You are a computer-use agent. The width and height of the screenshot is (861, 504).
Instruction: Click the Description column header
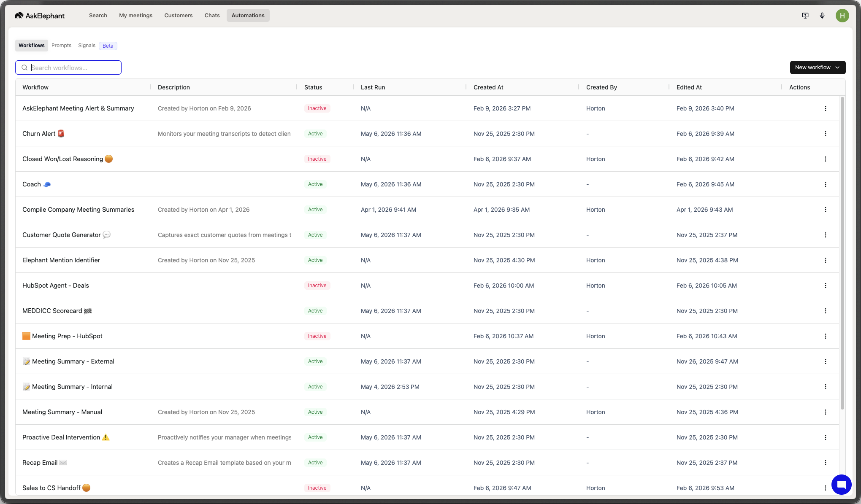(174, 87)
